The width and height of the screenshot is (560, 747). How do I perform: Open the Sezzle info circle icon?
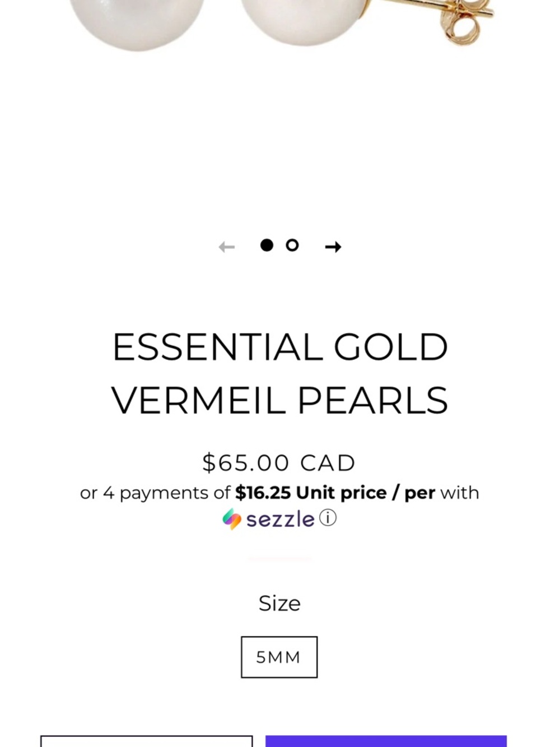coord(328,518)
